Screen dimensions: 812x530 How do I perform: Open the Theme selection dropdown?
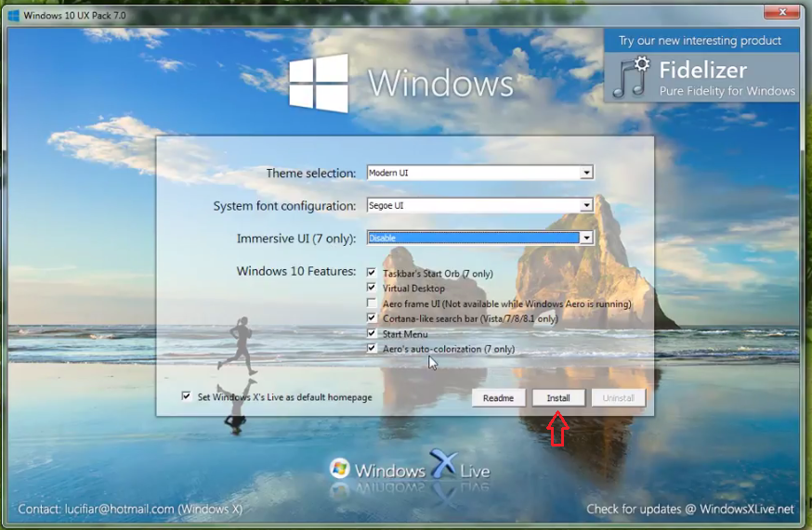coord(585,173)
